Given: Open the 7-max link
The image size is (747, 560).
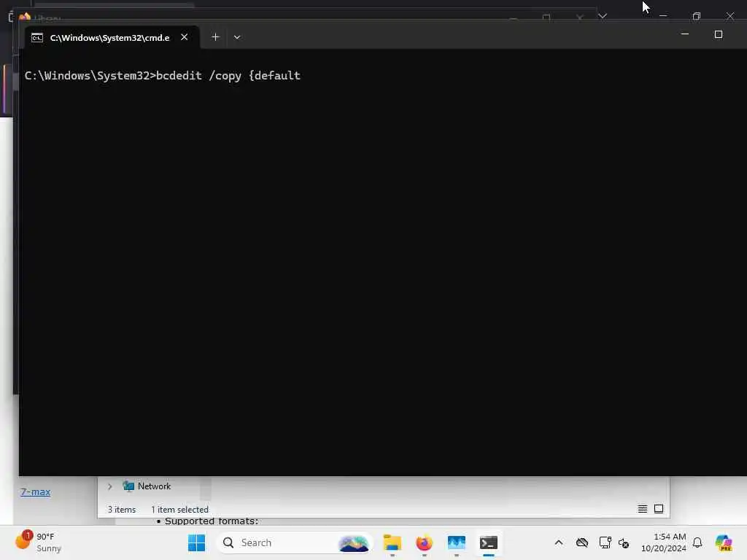Looking at the screenshot, I should click(35, 492).
